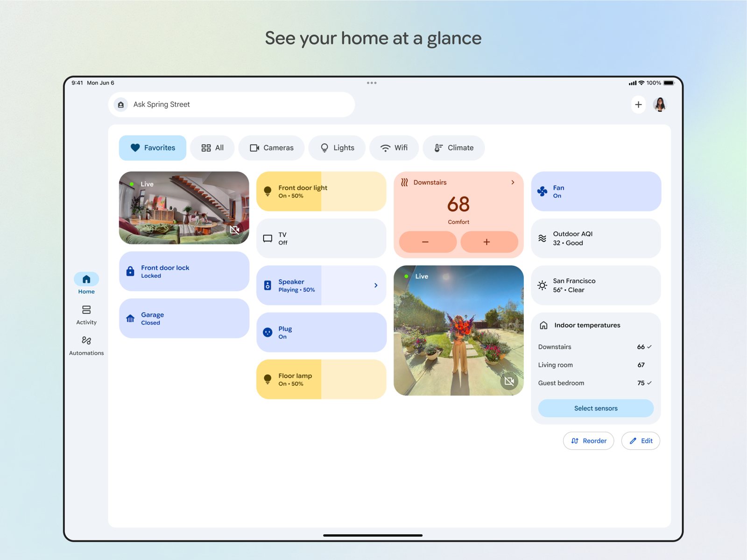Click the Outdoor AQI wave icon

coord(542,238)
